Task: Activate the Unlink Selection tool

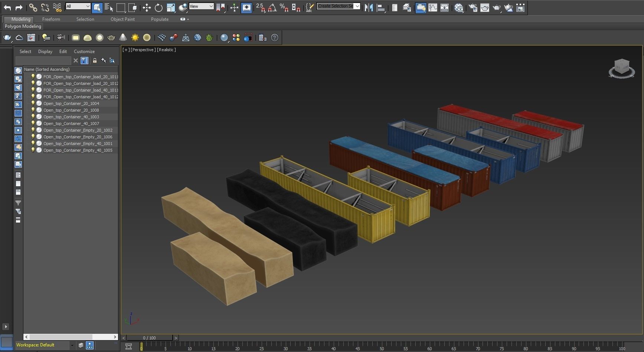Action: click(x=45, y=7)
